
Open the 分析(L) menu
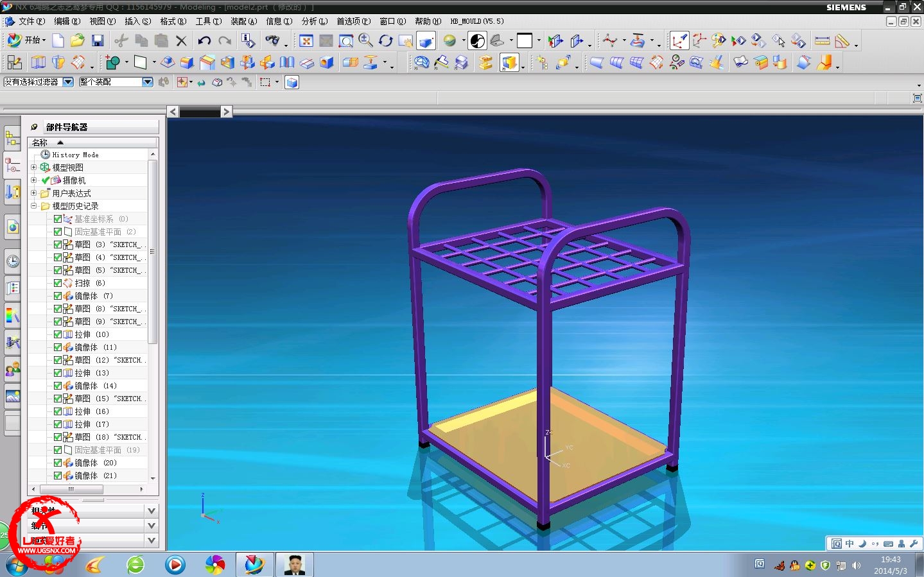pyautogui.click(x=315, y=21)
